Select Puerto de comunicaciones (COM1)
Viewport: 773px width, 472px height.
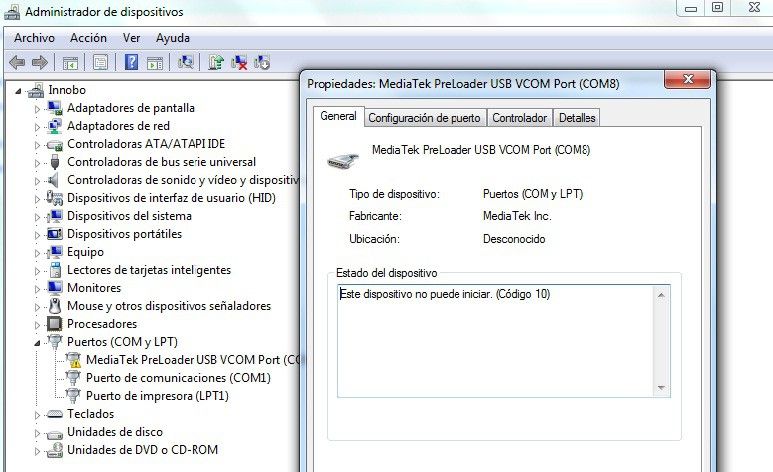178,378
